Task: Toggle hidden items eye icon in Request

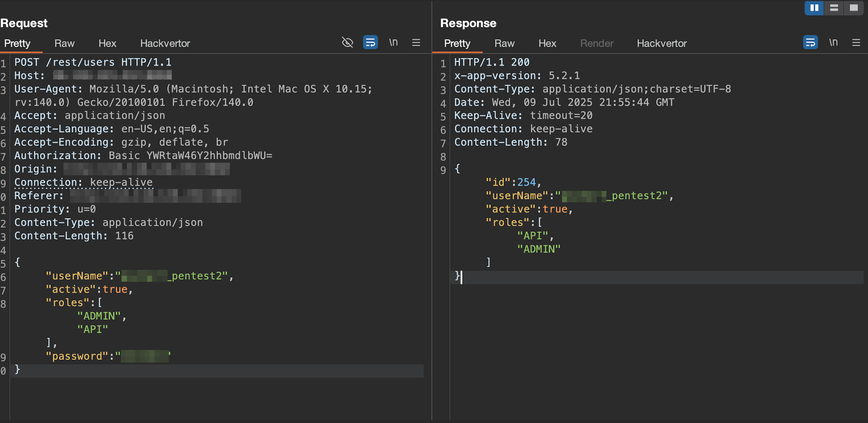Action: (347, 42)
